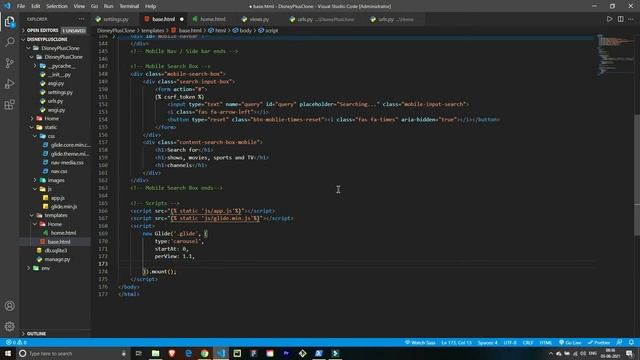The width and height of the screenshot is (640, 360).
Task: Open app.js in the file tree
Action: coord(58,198)
